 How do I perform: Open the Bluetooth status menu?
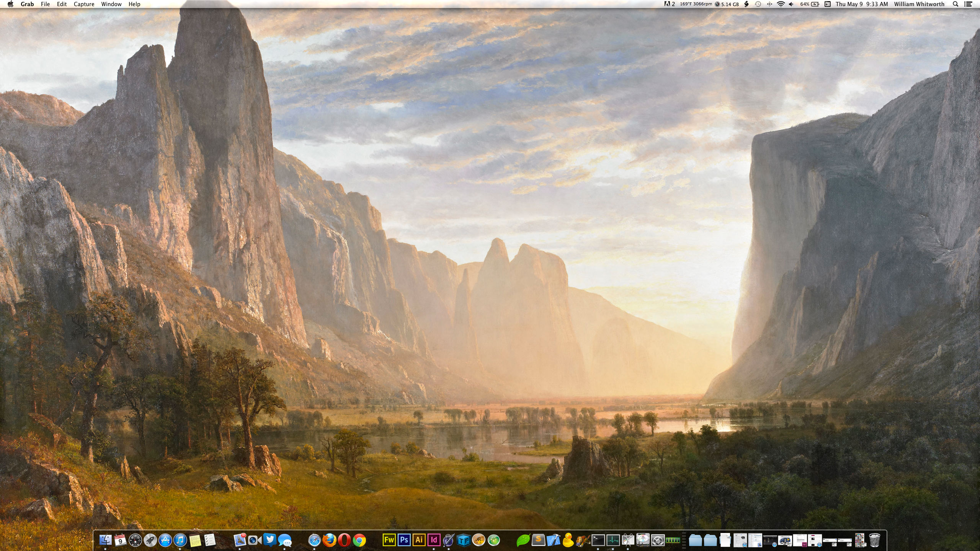point(769,4)
